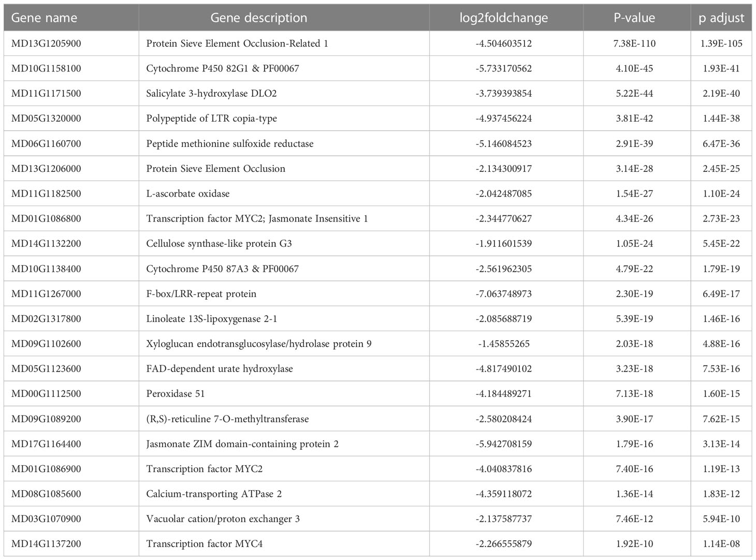This screenshot has height=560, width=756.
Task: Select gene name MD08G1085600
Action: coord(46,494)
